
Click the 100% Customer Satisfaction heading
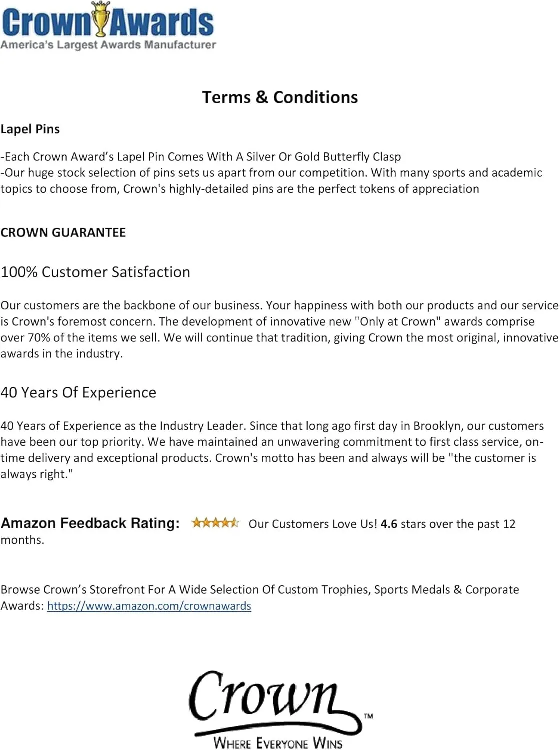click(x=95, y=272)
